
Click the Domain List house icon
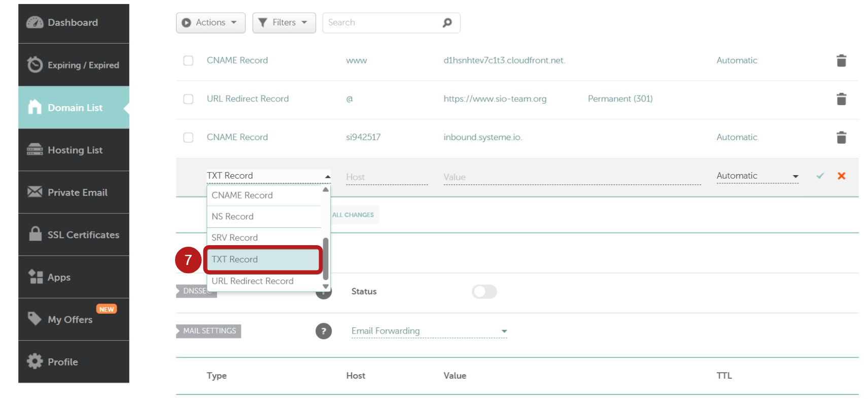[34, 107]
